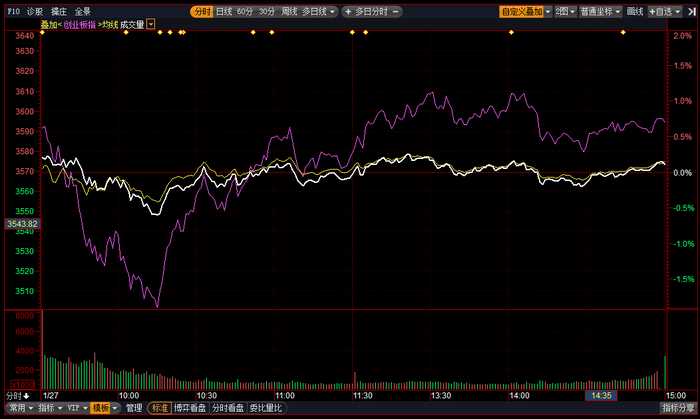Open 管理 template management
This screenshot has height=419, width=700.
tap(133, 408)
